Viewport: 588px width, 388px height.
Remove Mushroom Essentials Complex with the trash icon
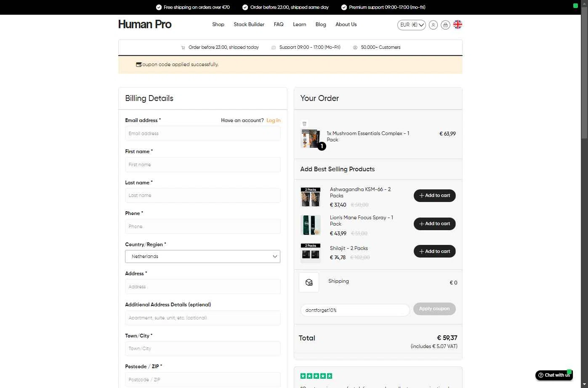pyautogui.click(x=304, y=124)
